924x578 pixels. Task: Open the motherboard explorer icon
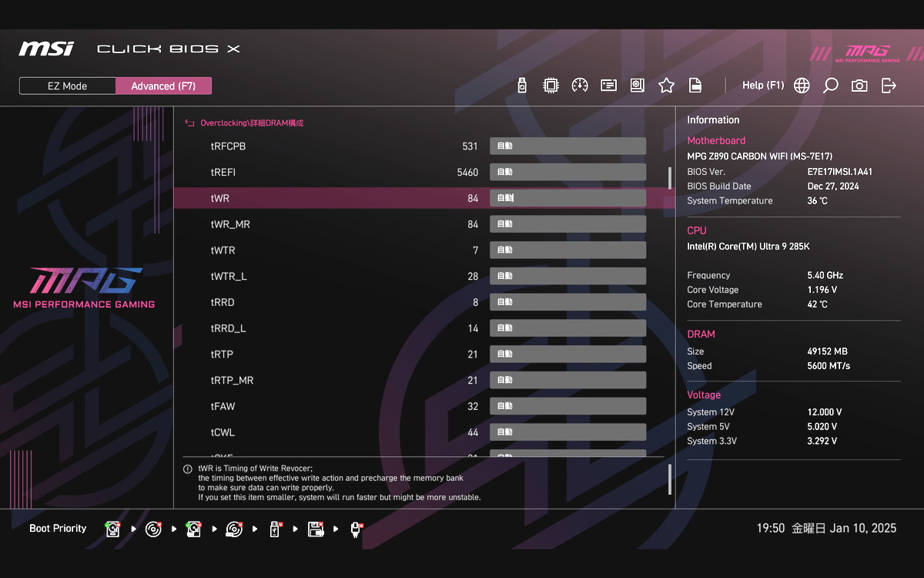637,86
